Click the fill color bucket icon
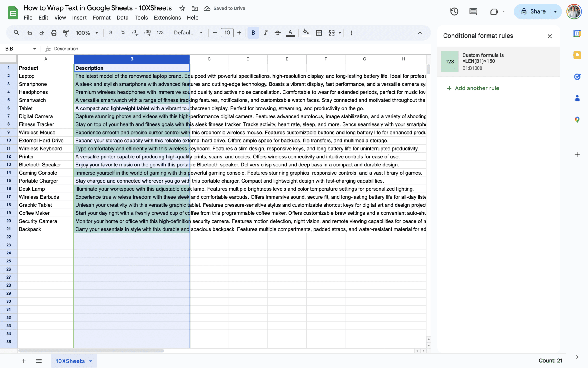 (x=306, y=32)
